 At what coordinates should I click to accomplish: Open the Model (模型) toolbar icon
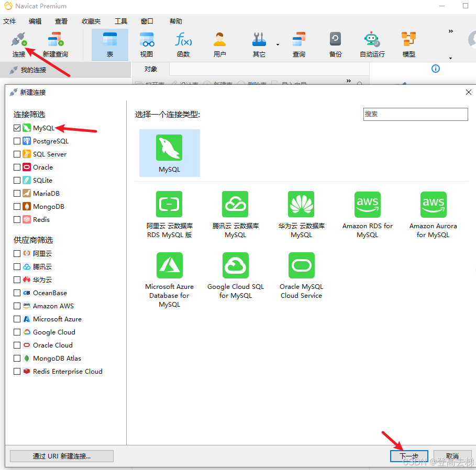408,44
